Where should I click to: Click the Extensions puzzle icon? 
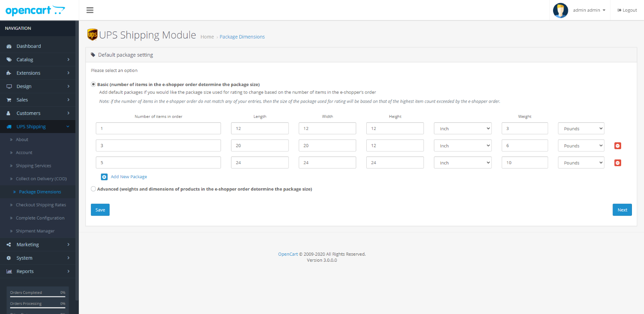9,73
